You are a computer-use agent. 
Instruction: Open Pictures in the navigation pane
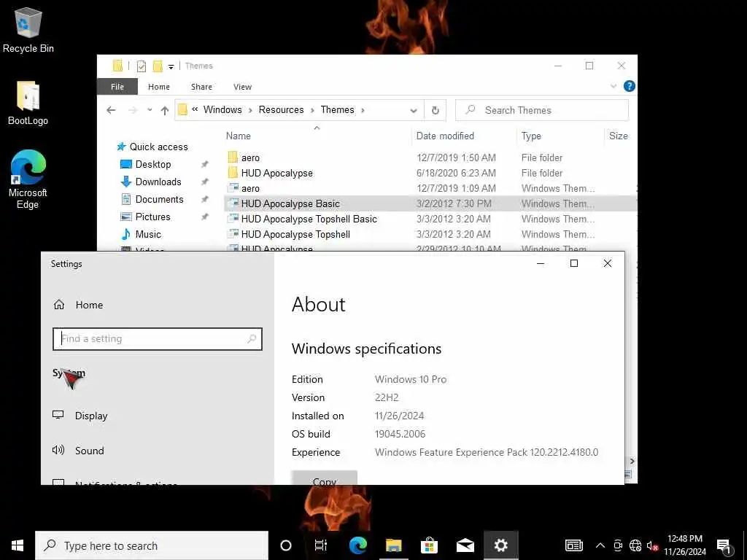pyautogui.click(x=152, y=217)
